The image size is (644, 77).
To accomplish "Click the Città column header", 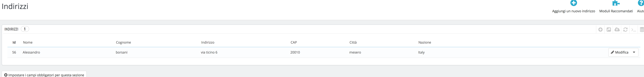I will tap(353, 42).
